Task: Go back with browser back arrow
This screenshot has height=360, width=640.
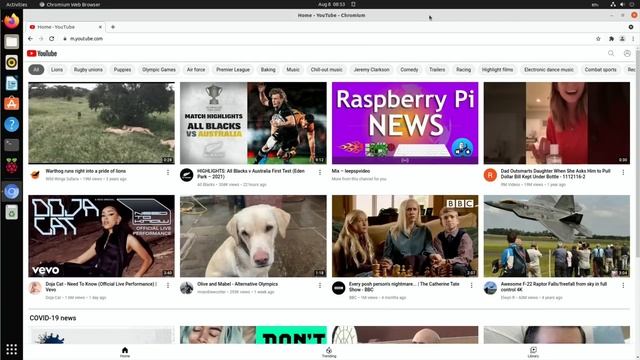Action: click(30, 38)
